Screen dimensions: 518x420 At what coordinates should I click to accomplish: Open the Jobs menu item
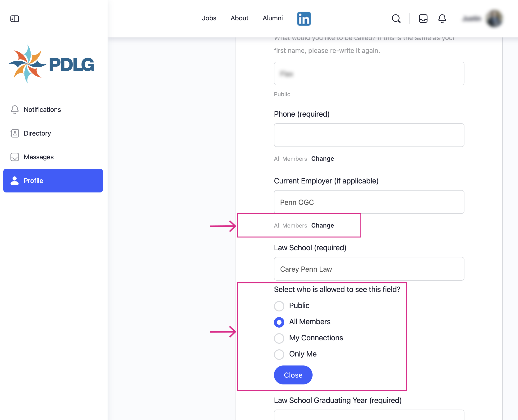[x=209, y=18]
